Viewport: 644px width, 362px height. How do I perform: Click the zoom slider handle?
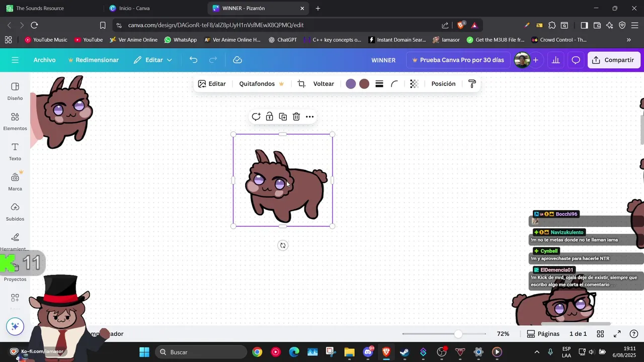[458, 334]
